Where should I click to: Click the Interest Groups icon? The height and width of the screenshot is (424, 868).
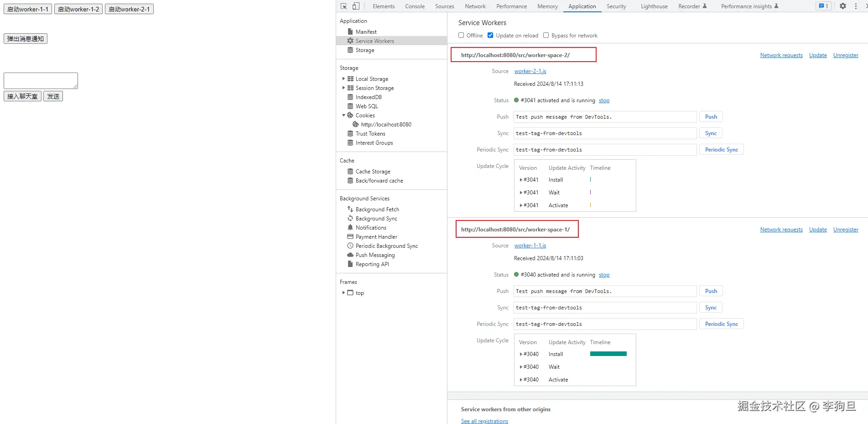pos(350,142)
